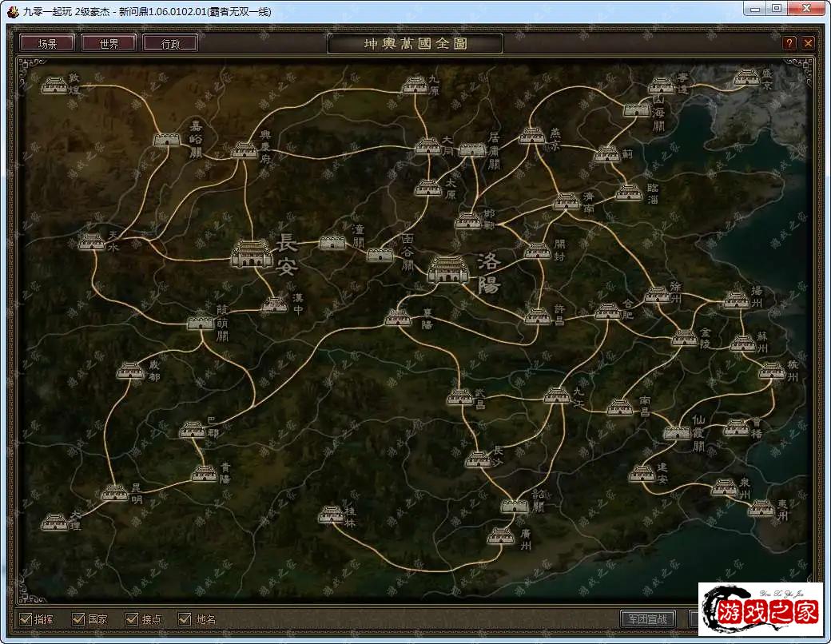Image resolution: width=831 pixels, height=644 pixels.
Task: Select the 襄陽 city icon
Action: pyautogui.click(x=397, y=318)
